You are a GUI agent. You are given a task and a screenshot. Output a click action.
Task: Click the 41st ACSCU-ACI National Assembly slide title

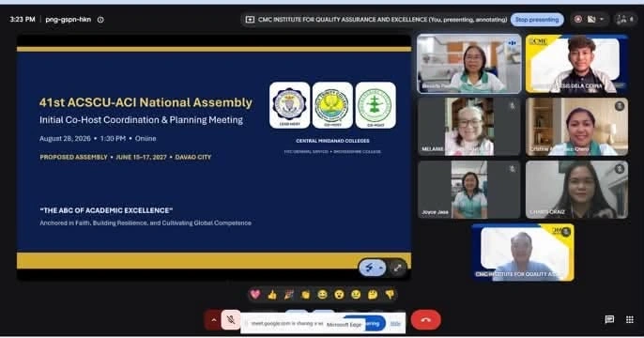(146, 102)
